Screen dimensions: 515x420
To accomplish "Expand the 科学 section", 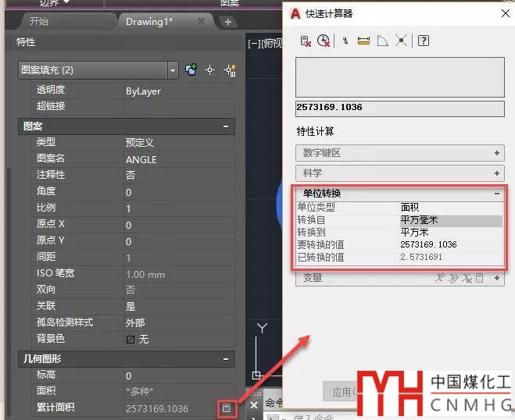I will click(x=496, y=173).
